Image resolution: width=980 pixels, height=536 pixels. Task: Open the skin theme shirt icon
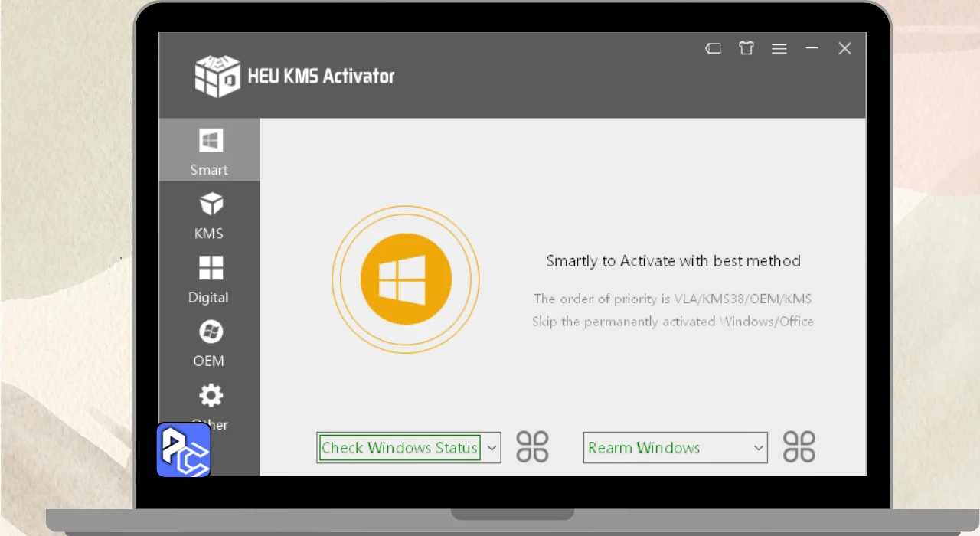[746, 49]
